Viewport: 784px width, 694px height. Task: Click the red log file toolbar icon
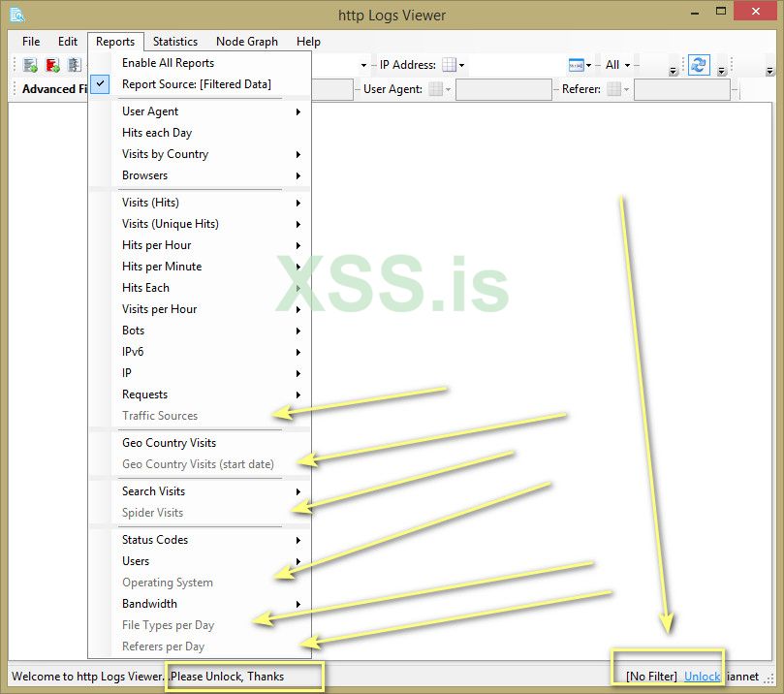(x=52, y=65)
